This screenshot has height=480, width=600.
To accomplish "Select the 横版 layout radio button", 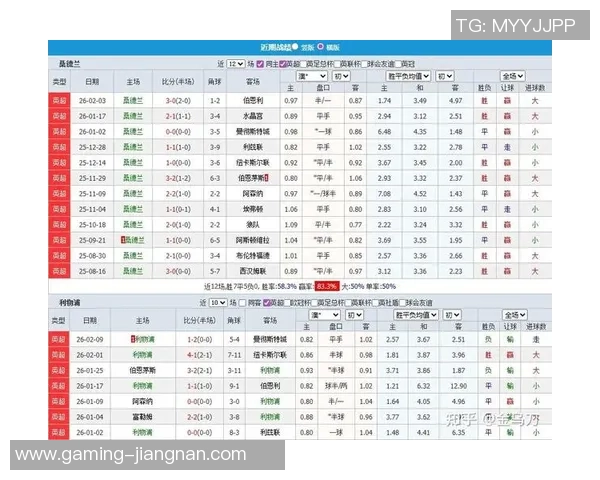I will [320, 47].
